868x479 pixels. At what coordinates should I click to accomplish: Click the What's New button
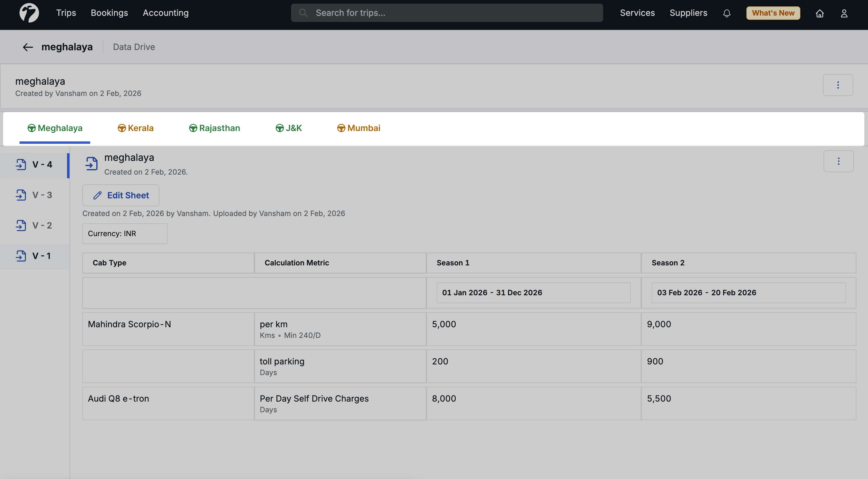773,13
